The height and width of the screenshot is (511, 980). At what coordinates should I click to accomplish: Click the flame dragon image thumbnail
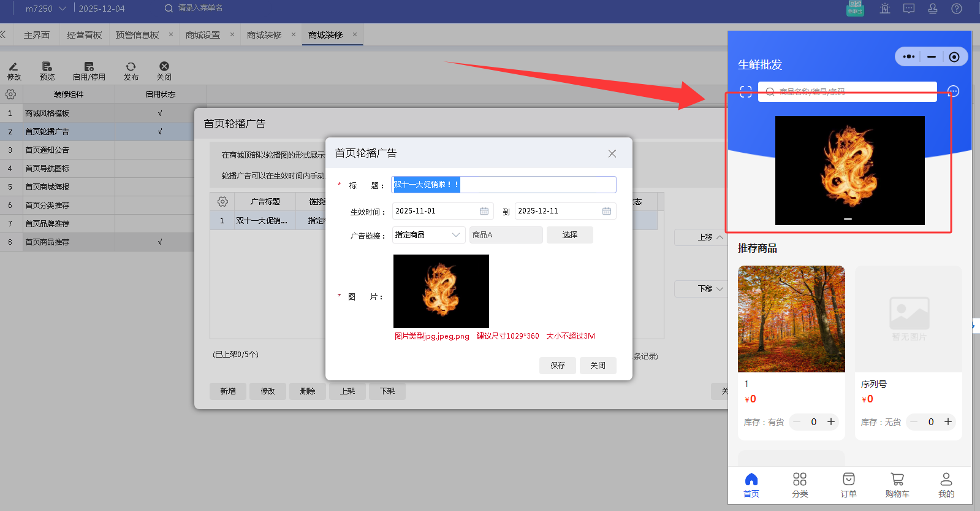(x=441, y=291)
